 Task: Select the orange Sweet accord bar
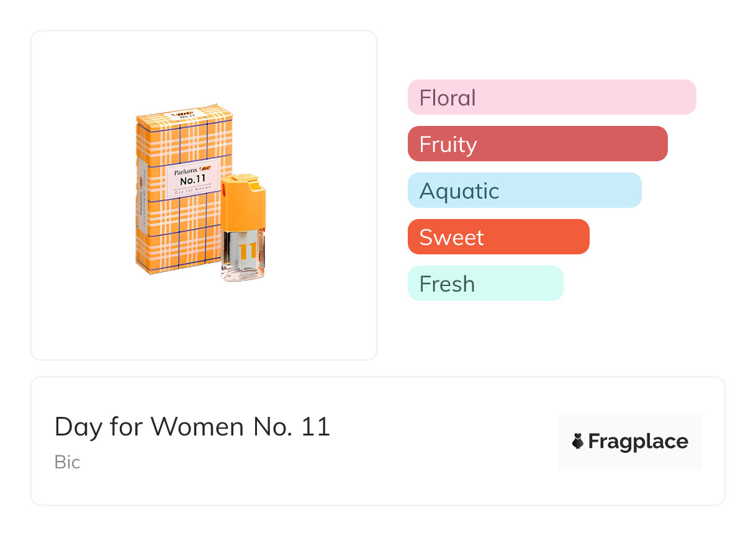pyautogui.click(x=498, y=237)
